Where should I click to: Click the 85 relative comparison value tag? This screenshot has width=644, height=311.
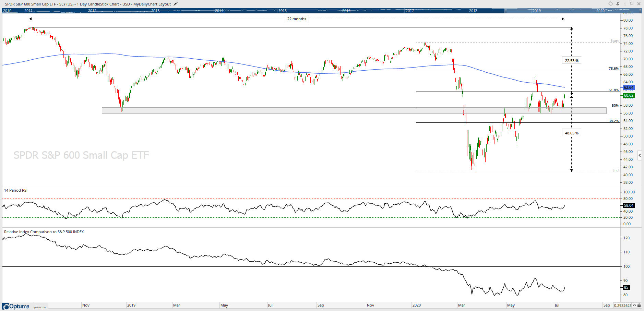[x=626, y=288]
